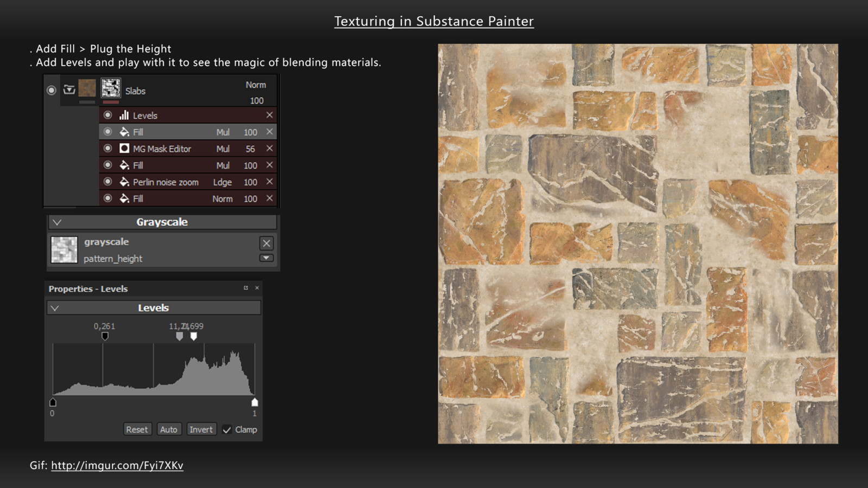This screenshot has height=488, width=868.
Task: Remove the Perlin noise zoom effect
Action: (269, 182)
